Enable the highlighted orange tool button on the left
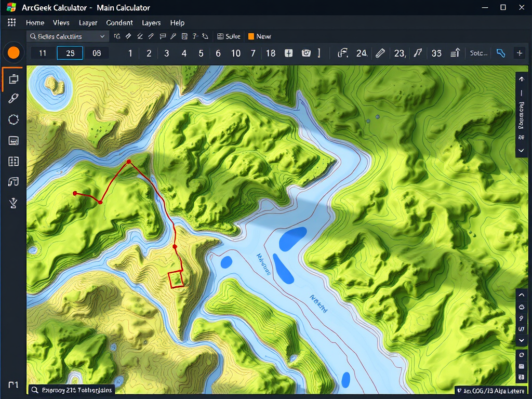The image size is (532, 399). [x=14, y=52]
